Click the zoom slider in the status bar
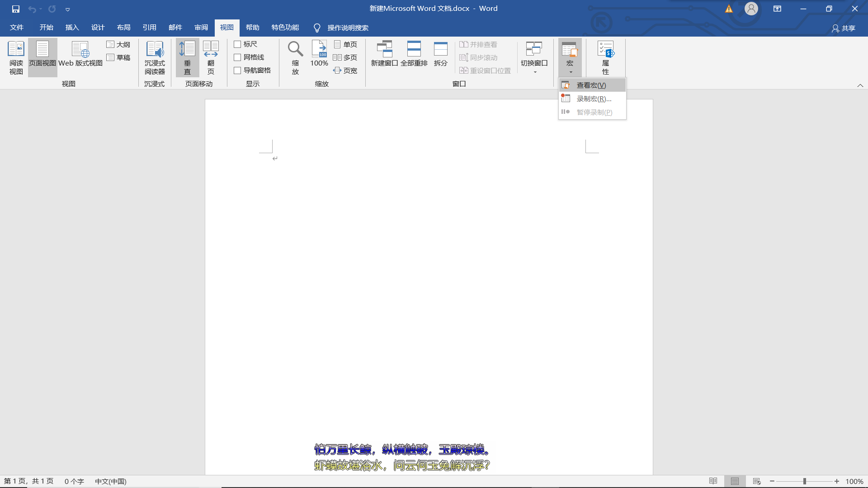868x488 pixels. tap(805, 481)
